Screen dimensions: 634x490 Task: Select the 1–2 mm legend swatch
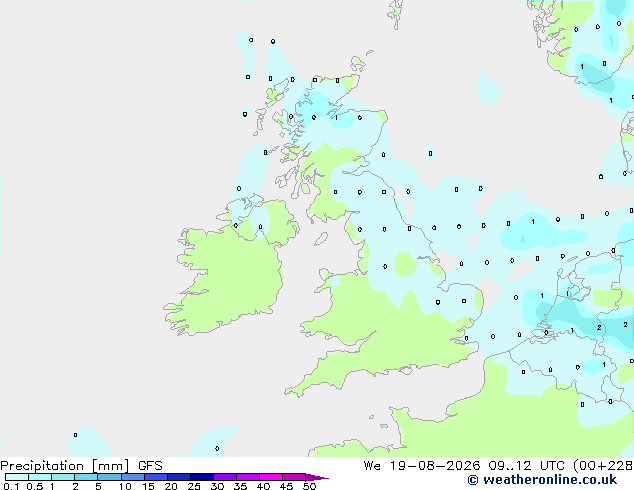(x=63, y=477)
